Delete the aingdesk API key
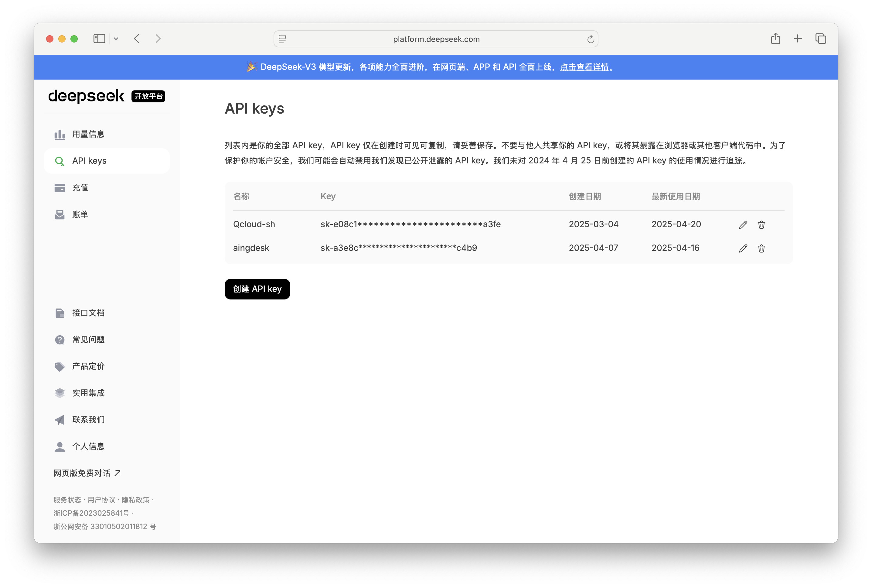The height and width of the screenshot is (588, 872). 762,248
